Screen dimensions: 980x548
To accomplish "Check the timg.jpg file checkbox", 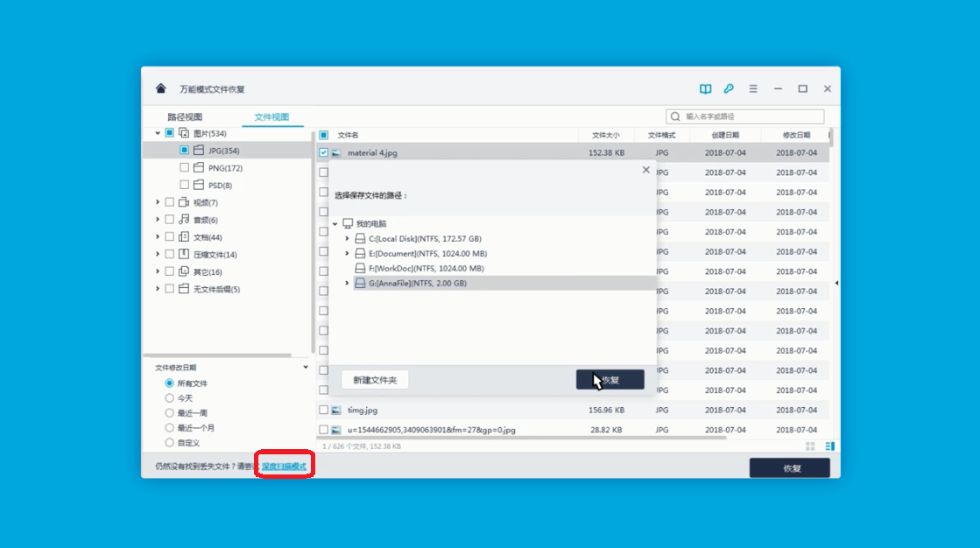I will 324,410.
